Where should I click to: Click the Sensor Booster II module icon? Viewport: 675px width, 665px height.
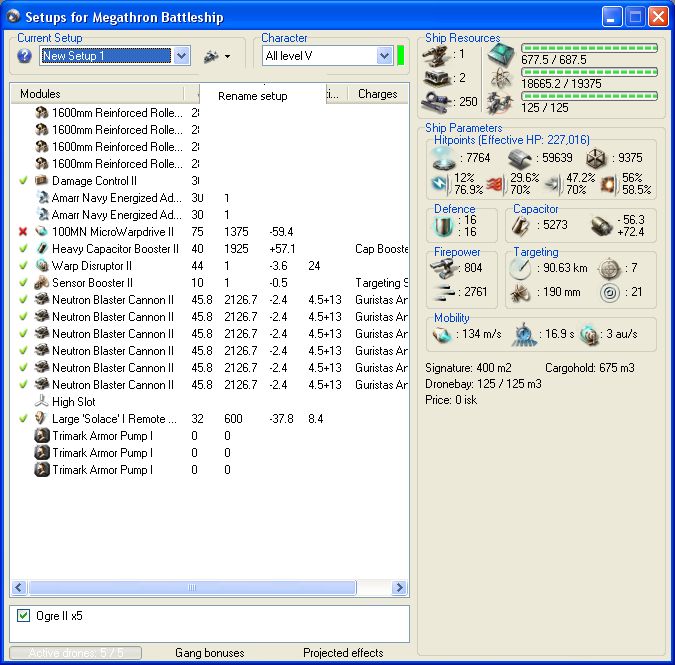(x=42, y=282)
